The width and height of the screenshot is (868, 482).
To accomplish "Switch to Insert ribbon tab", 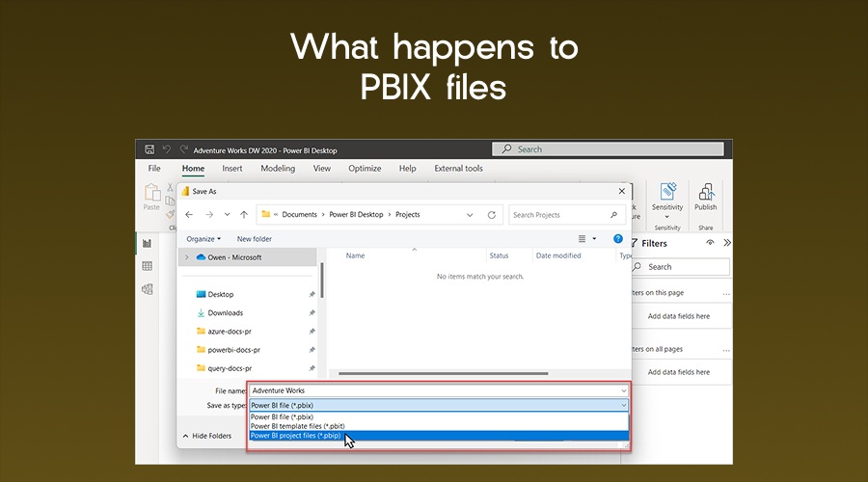I will 231,169.
